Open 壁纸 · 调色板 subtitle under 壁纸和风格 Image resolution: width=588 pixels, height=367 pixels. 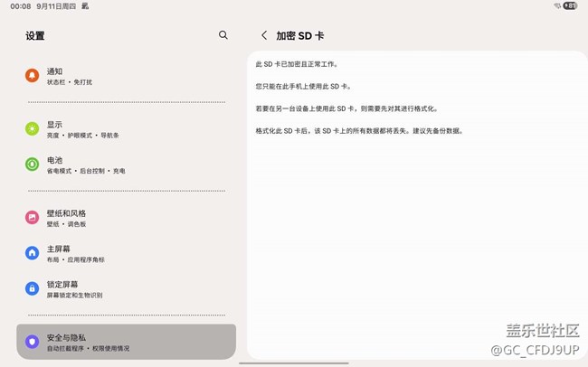[67, 224]
